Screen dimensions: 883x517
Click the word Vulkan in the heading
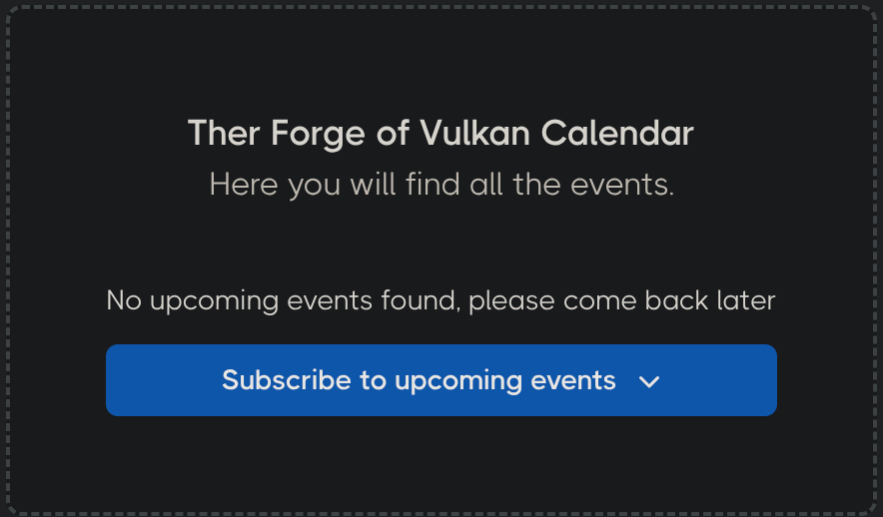click(487, 133)
